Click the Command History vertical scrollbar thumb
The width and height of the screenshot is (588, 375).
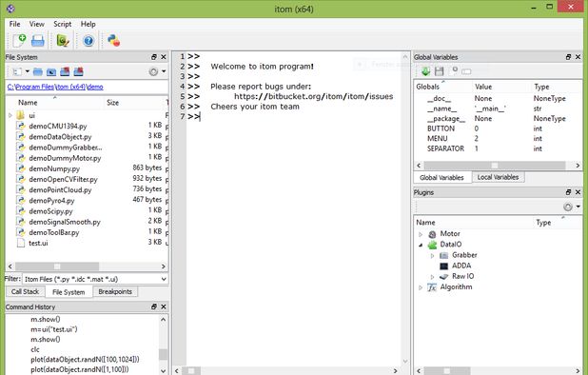click(x=163, y=354)
